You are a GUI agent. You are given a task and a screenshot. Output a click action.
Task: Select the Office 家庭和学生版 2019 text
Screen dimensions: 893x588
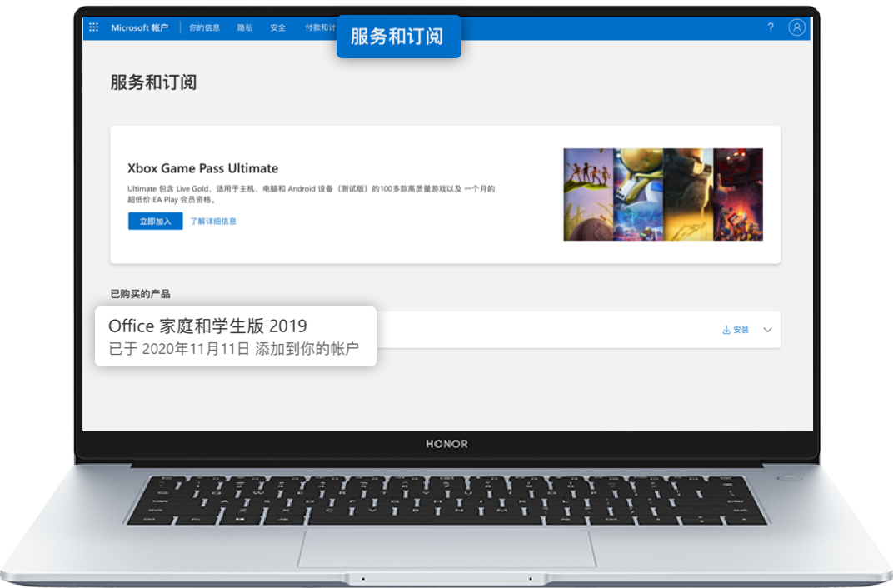[208, 326]
